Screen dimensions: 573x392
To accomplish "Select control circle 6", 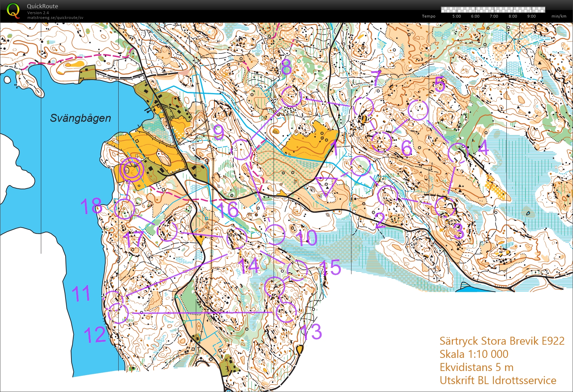I will [382, 142].
